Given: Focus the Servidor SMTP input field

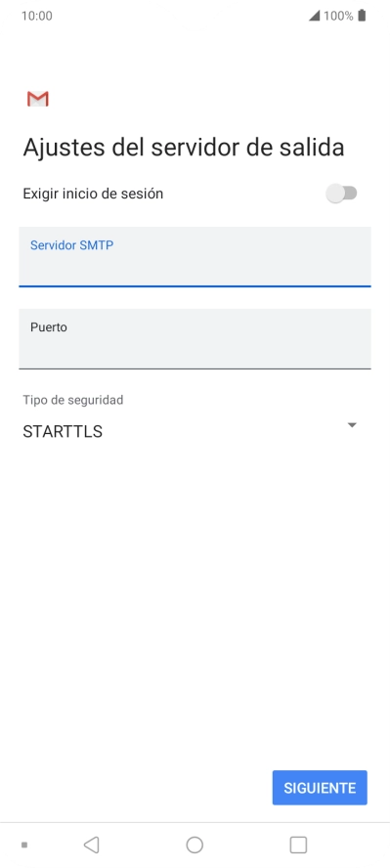Looking at the screenshot, I should pyautogui.click(x=195, y=257).
